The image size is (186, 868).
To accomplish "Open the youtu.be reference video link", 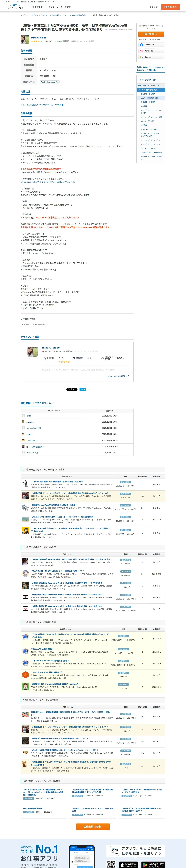I will coord(48,182).
